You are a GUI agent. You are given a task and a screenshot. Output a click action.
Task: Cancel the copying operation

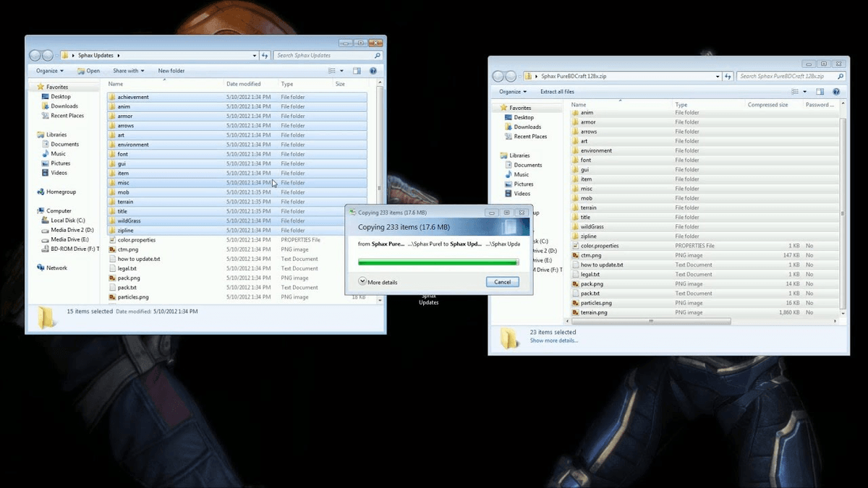coord(502,282)
